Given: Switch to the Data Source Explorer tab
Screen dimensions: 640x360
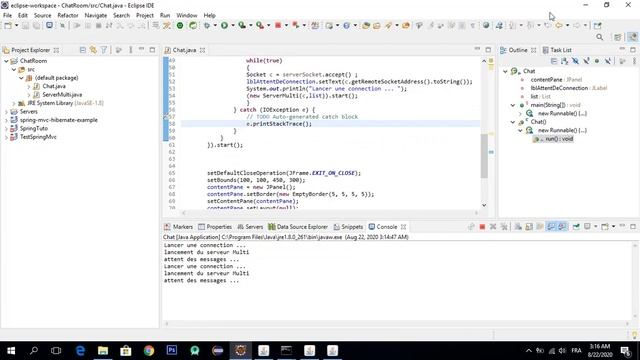Looking at the screenshot, I should tap(298, 227).
